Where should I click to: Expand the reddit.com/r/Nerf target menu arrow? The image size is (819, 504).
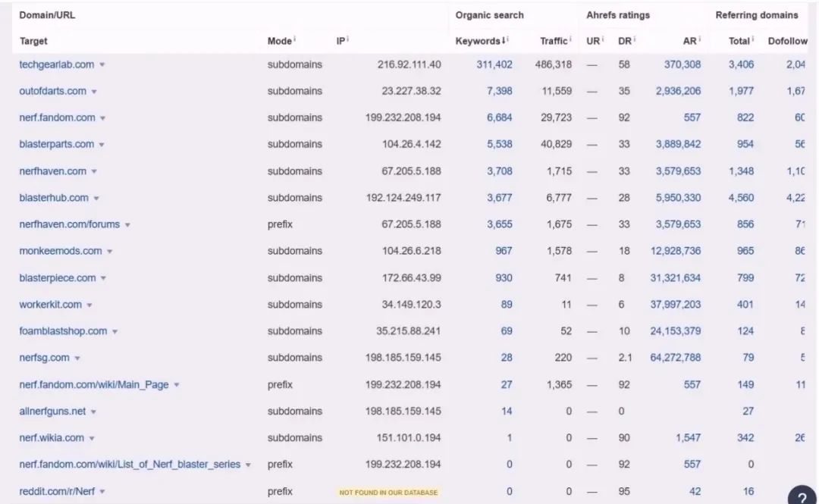coord(102,492)
